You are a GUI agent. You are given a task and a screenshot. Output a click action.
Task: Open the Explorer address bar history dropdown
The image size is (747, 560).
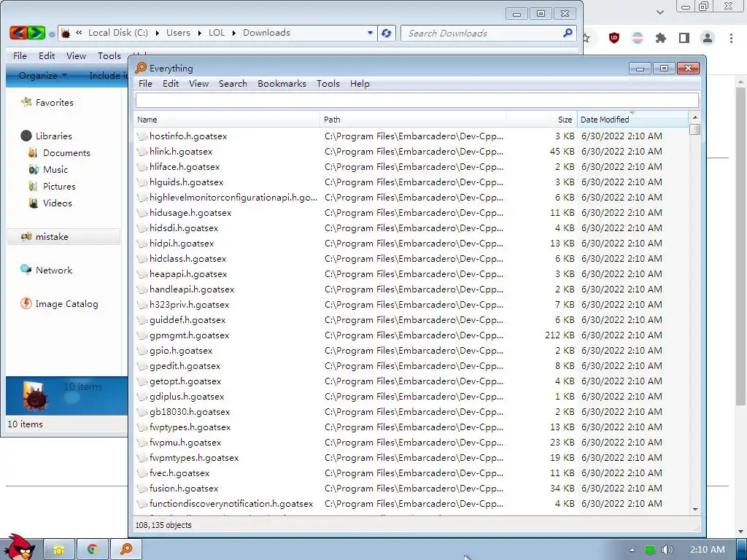click(x=370, y=33)
